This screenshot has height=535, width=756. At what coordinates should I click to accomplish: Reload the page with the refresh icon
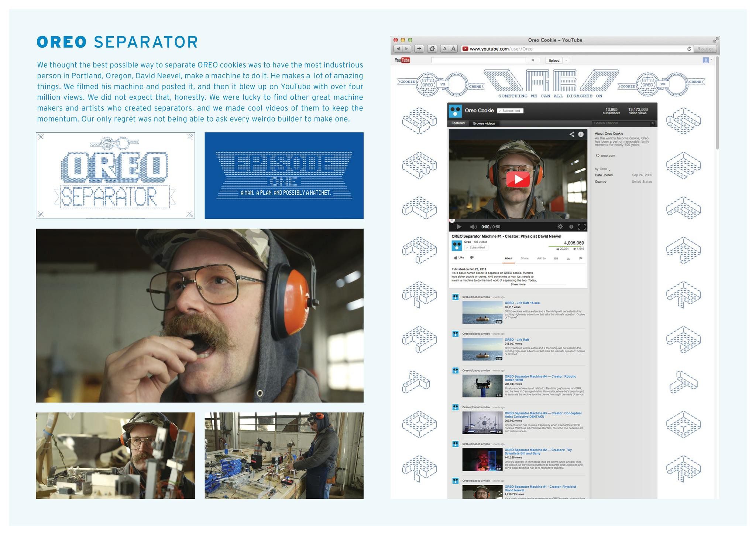(689, 49)
